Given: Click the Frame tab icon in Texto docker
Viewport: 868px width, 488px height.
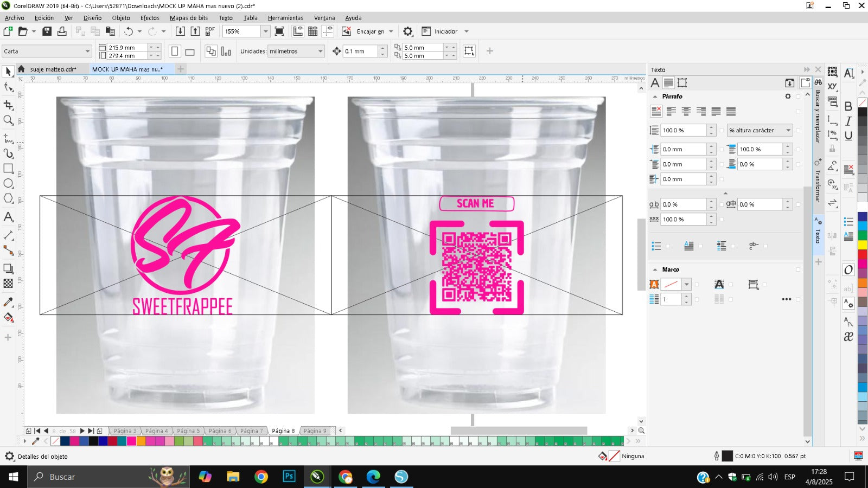Looking at the screenshot, I should coord(682,83).
